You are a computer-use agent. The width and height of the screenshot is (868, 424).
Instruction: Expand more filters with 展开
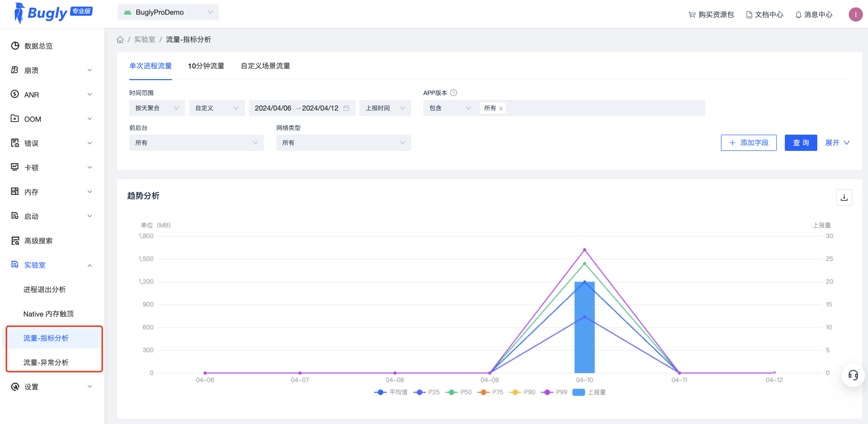click(x=837, y=143)
